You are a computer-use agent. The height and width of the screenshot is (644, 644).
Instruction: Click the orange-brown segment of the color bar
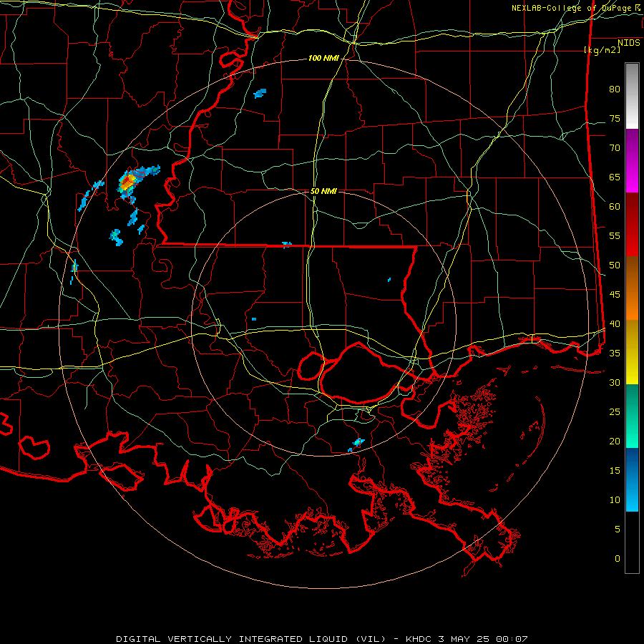(x=632, y=288)
